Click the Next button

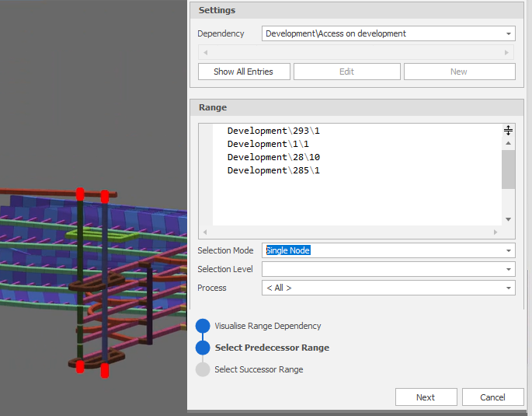pyautogui.click(x=426, y=397)
